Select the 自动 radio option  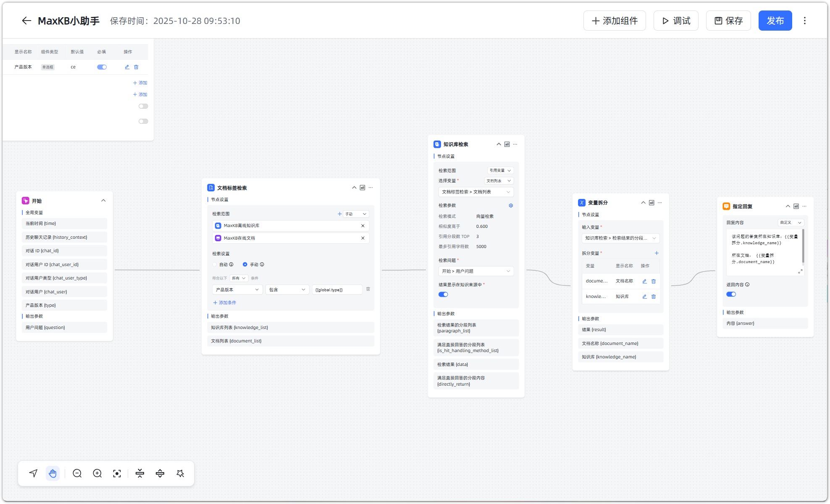pyautogui.click(x=215, y=264)
